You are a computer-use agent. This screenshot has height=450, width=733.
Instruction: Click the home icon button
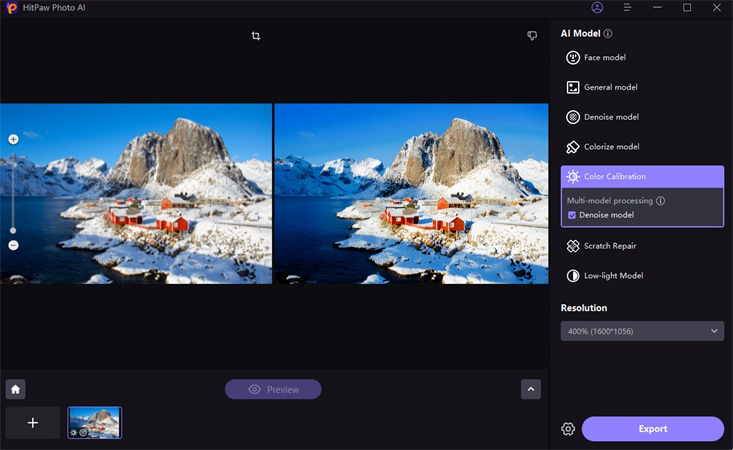point(15,389)
